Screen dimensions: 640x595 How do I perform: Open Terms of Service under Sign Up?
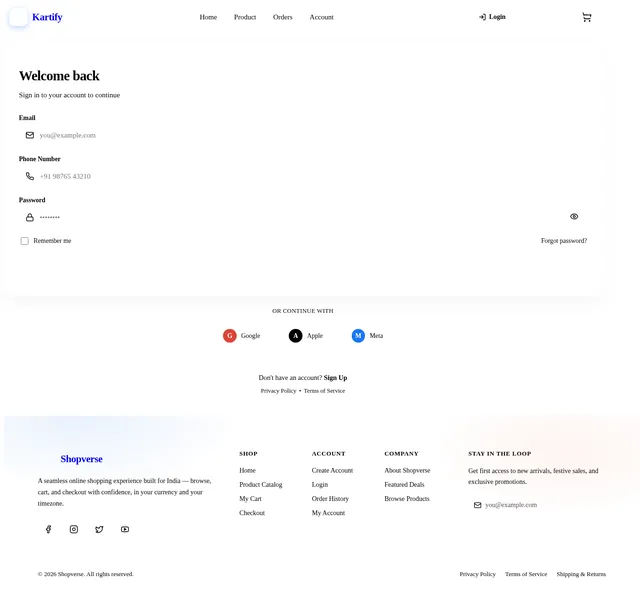pos(324,391)
